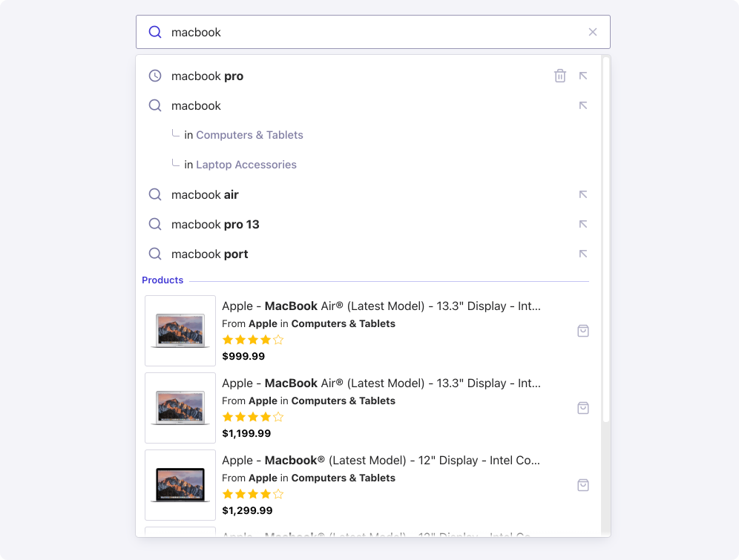Click the search magnifier icon in input
The image size is (739, 560).
click(x=155, y=32)
